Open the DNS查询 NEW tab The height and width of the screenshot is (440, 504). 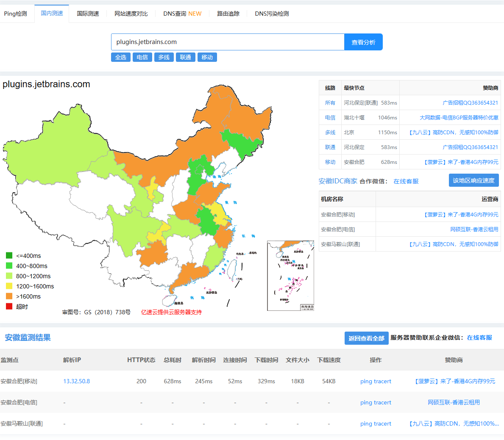182,14
